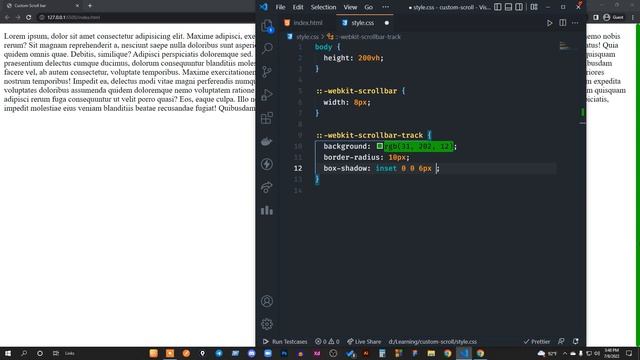Open Source Control in the activity bar

[x=267, y=72]
